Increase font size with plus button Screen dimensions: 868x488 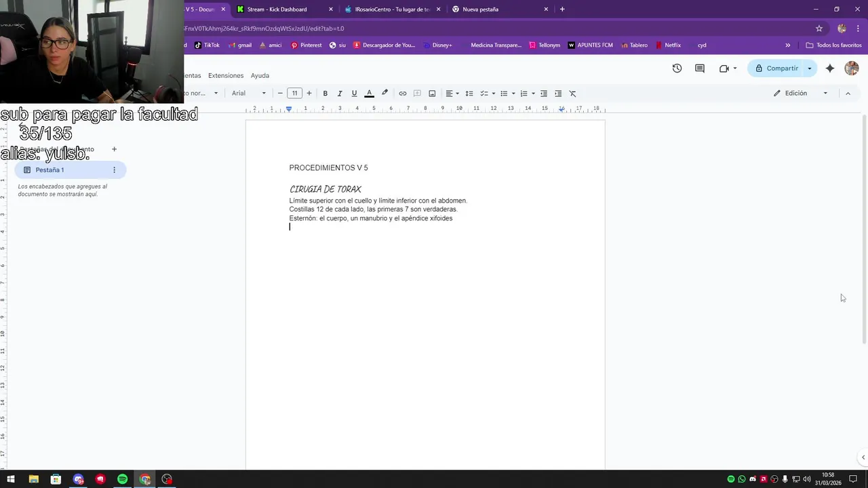tap(309, 94)
